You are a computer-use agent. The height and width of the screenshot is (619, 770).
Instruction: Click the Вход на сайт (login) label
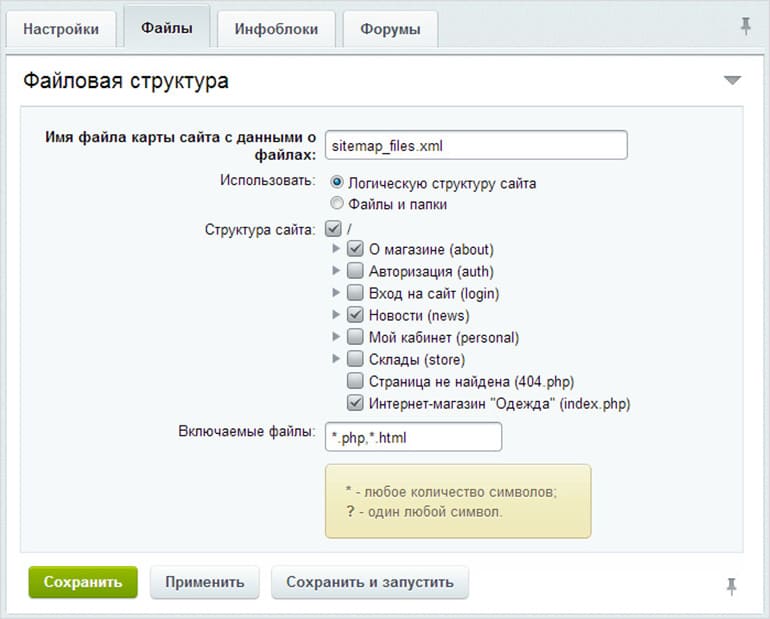[434, 294]
